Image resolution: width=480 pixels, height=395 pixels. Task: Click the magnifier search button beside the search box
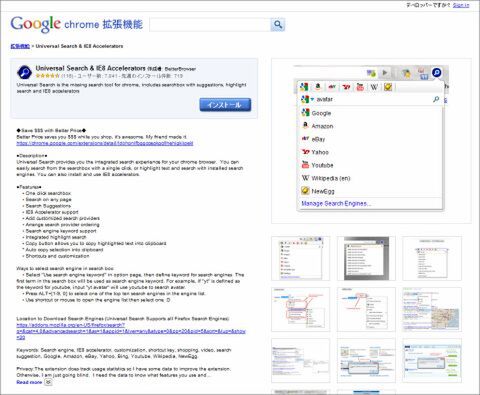278,25
